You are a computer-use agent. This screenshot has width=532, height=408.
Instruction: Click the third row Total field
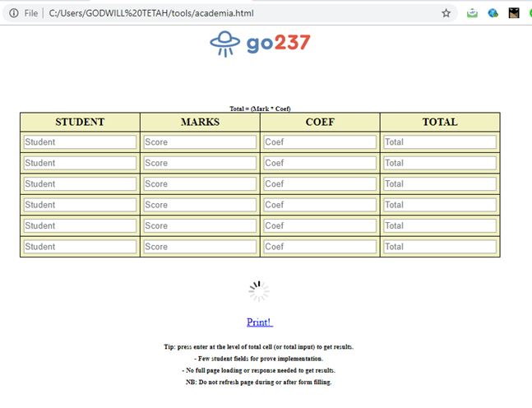440,183
